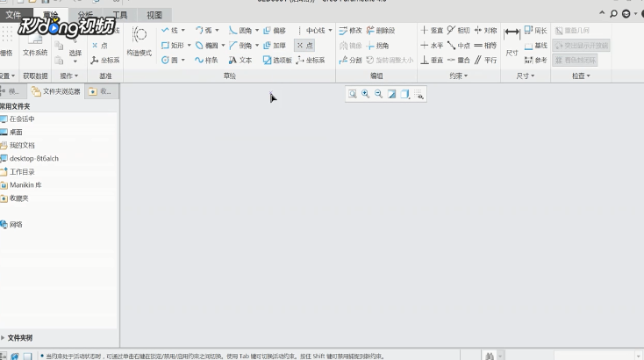Click 坐标系 in the 基准 group
Viewport: 644px width, 360px height.
pyautogui.click(x=105, y=60)
